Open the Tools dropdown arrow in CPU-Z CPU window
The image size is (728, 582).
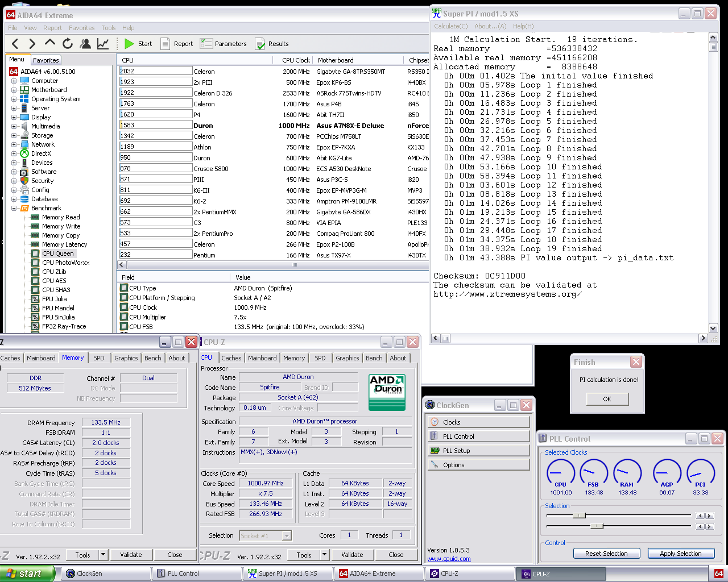click(x=324, y=555)
